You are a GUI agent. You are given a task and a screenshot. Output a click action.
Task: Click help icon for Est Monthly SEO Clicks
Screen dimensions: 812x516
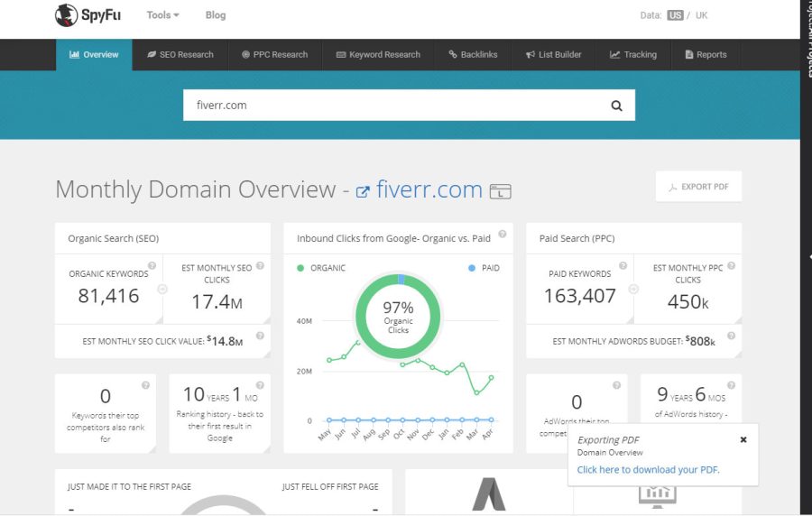coord(260,265)
